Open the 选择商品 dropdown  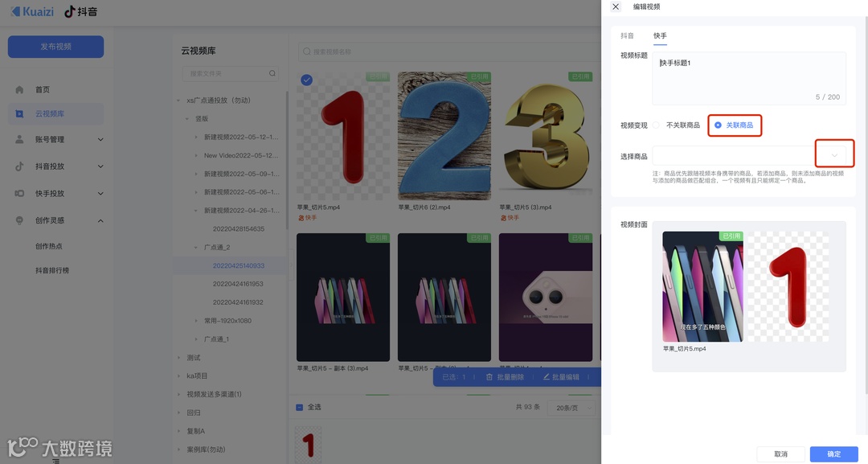836,153
